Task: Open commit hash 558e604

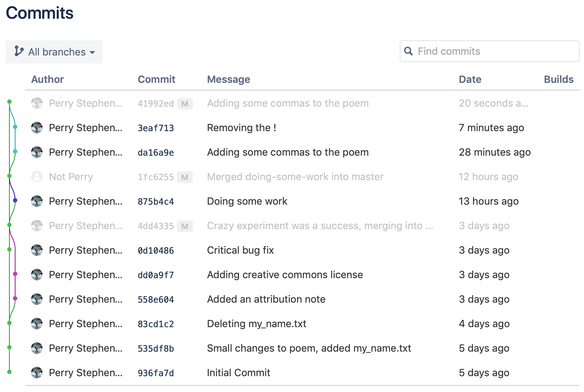Action: [156, 300]
